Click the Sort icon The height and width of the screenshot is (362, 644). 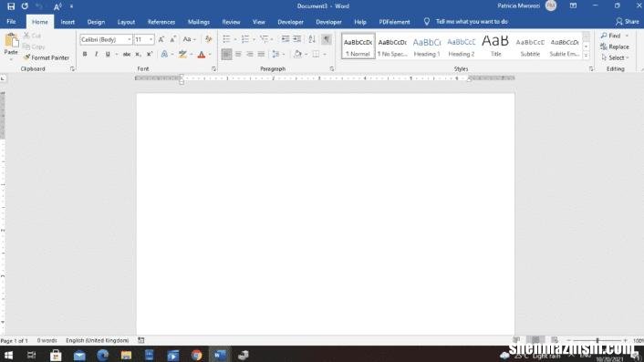click(312, 39)
